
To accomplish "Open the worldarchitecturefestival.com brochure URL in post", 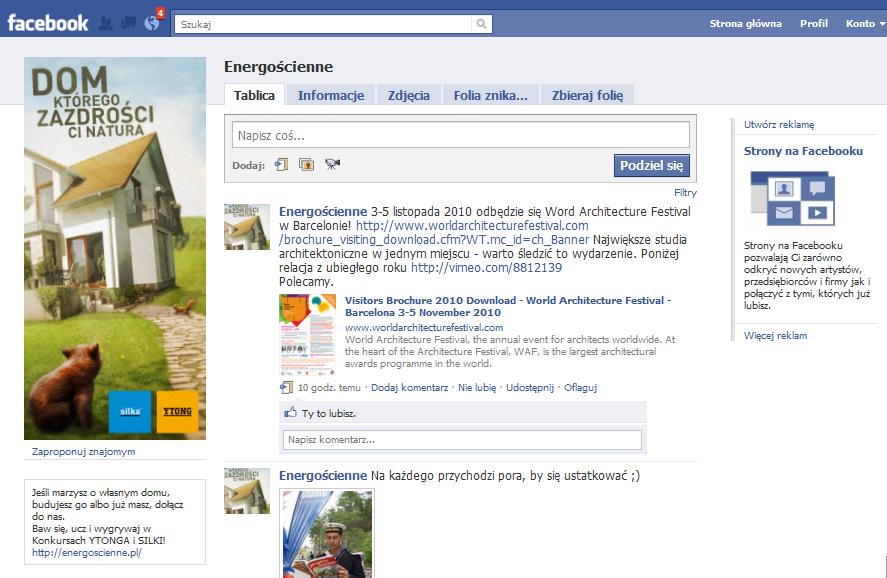I will point(434,232).
